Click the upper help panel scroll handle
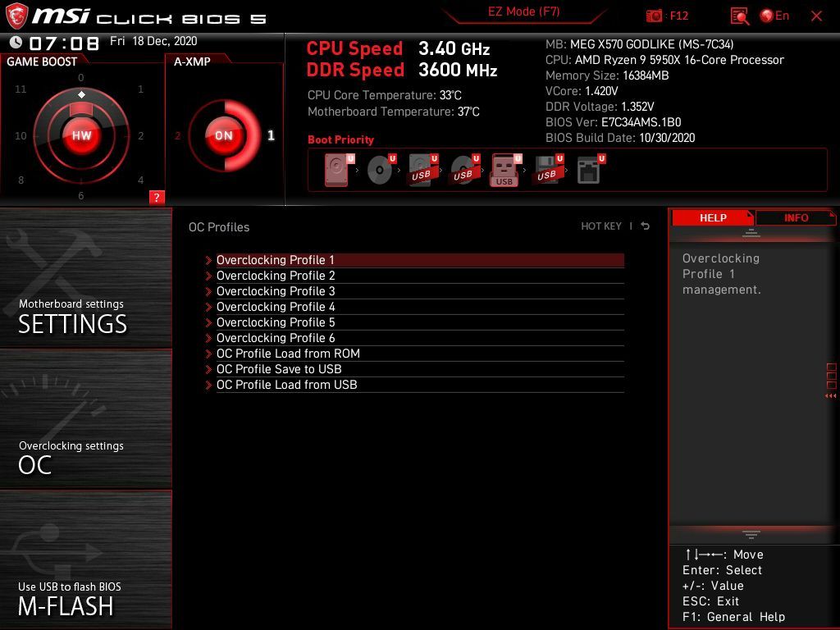Viewport: 840px width, 630px height. [751, 234]
